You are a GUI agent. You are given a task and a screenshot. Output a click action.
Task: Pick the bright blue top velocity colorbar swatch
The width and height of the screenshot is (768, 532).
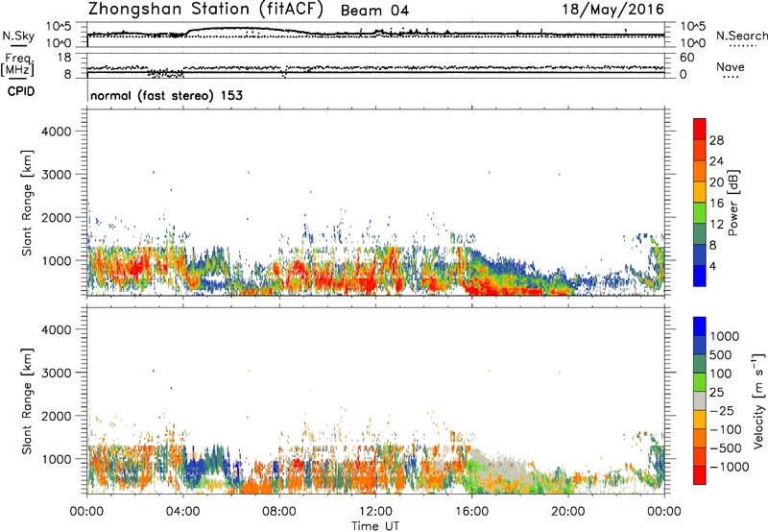coord(700,326)
